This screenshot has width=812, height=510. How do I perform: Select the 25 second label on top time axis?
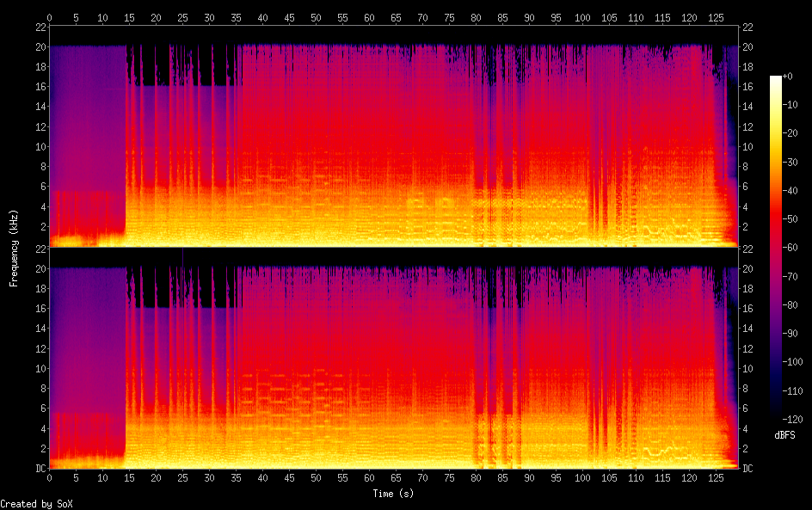pos(182,16)
